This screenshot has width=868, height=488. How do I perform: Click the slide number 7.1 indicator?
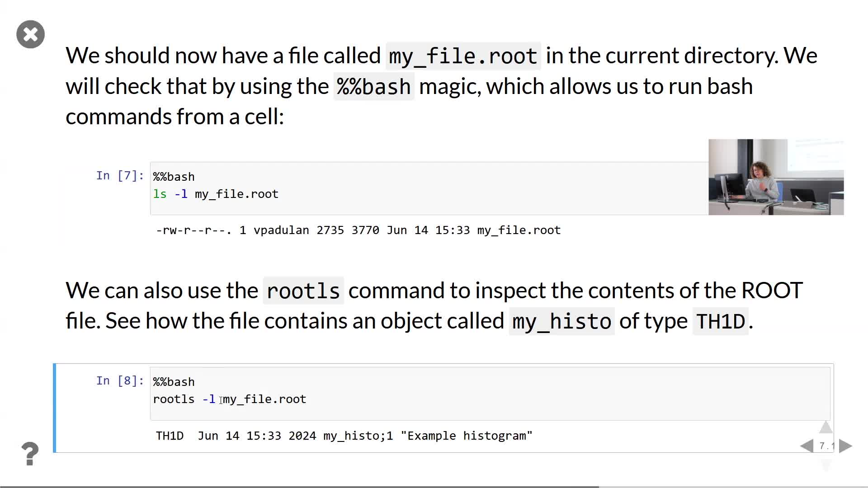827,446
